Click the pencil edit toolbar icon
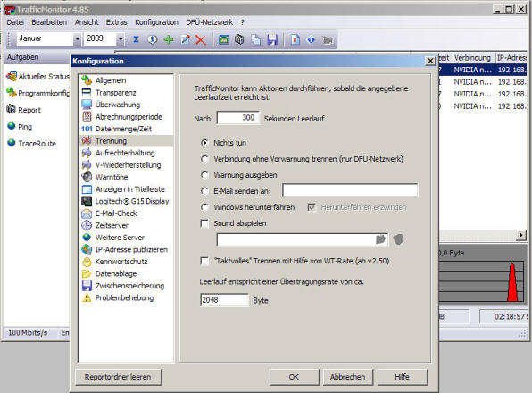Screen dimensions: 532x393 pyautogui.click(x=186, y=39)
